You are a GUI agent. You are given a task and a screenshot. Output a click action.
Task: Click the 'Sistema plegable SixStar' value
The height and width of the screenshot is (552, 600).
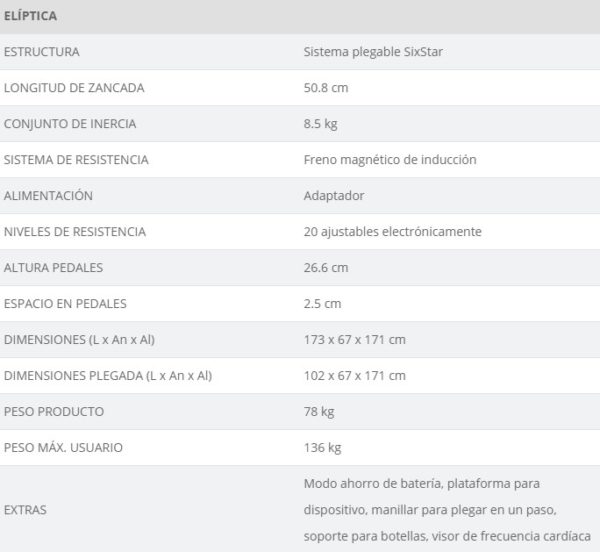(x=373, y=52)
